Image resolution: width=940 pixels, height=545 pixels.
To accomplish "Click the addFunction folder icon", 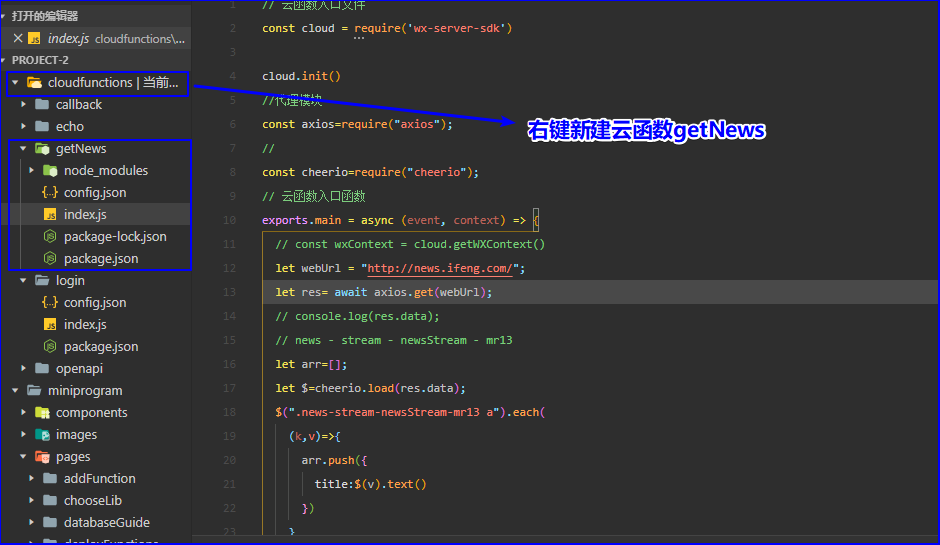I will [x=50, y=478].
